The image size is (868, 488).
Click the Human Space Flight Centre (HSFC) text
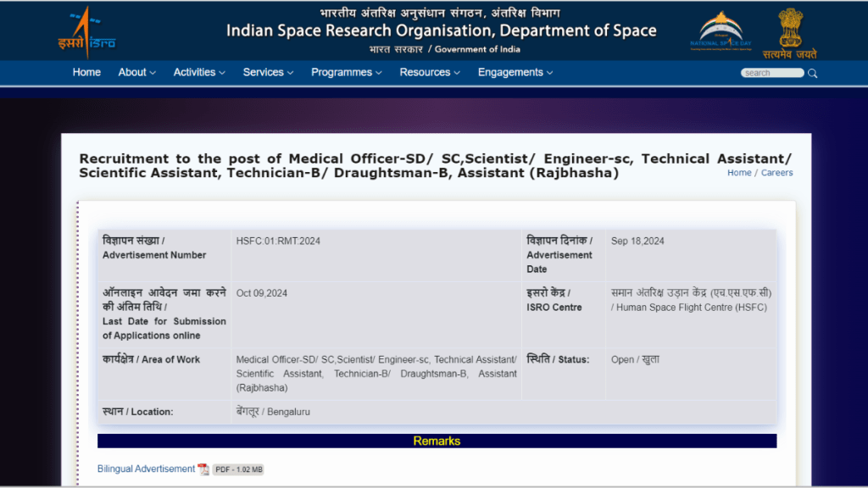click(692, 308)
